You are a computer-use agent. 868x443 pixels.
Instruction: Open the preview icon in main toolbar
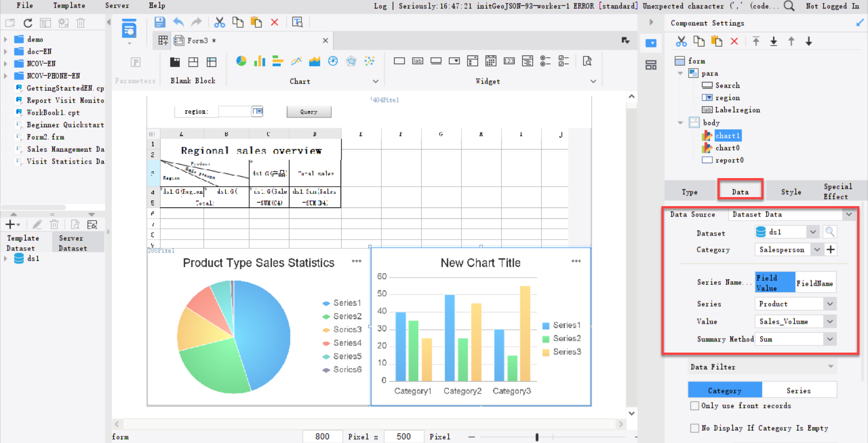(x=297, y=22)
